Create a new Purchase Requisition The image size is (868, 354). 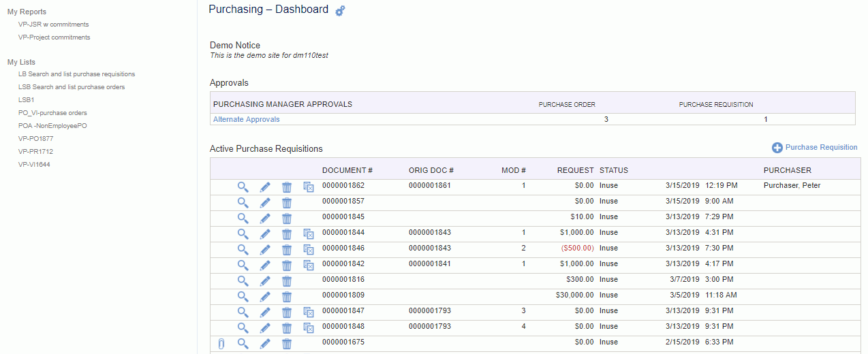coord(814,147)
